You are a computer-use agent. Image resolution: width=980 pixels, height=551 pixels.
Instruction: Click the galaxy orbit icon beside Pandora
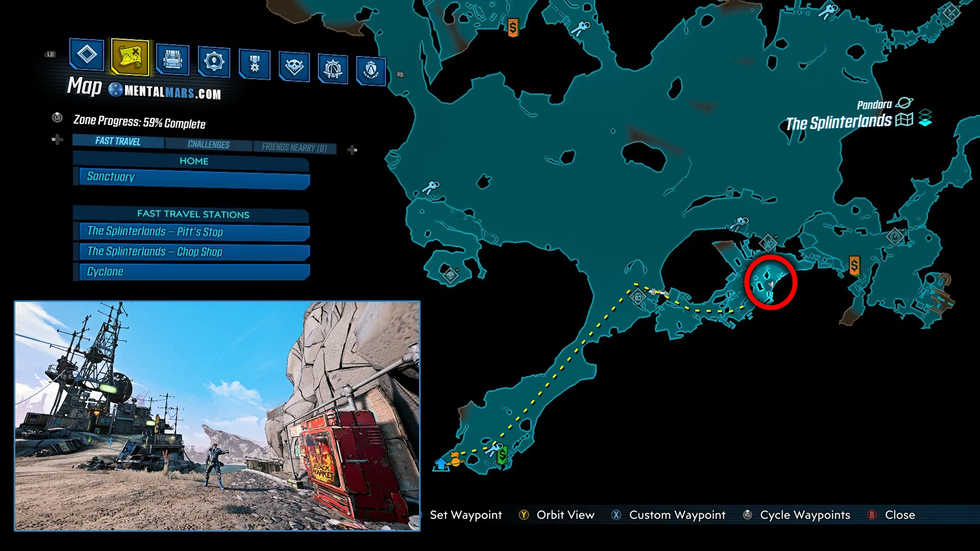[904, 103]
